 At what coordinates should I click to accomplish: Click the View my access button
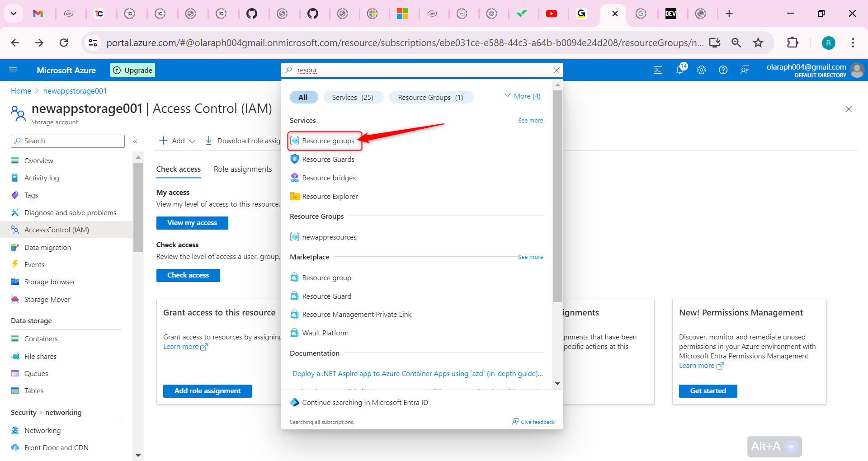click(x=192, y=222)
